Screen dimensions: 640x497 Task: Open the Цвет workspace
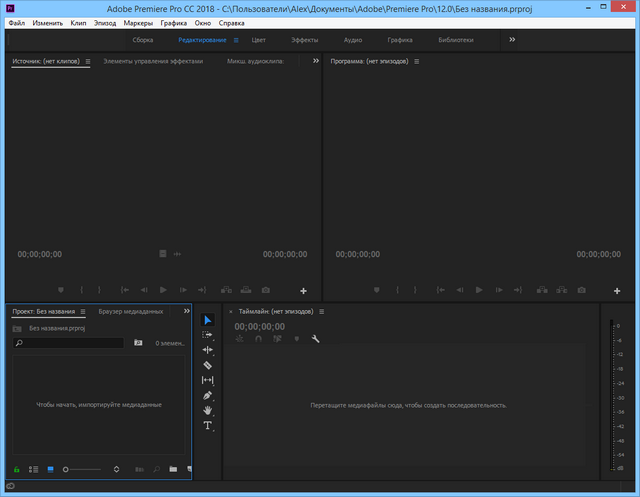(259, 40)
